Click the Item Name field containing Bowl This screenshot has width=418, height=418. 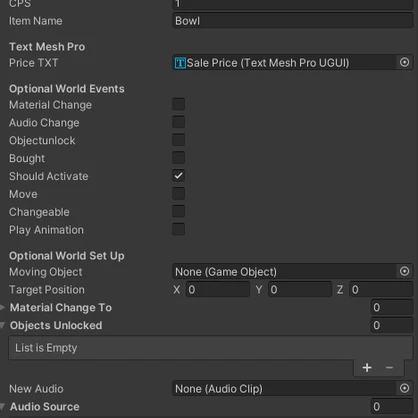(293, 21)
